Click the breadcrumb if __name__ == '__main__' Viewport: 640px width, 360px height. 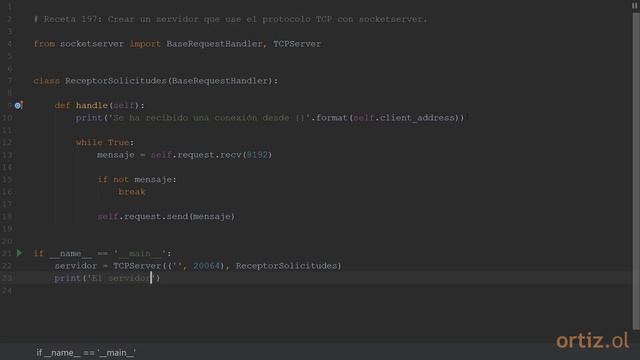coord(86,353)
